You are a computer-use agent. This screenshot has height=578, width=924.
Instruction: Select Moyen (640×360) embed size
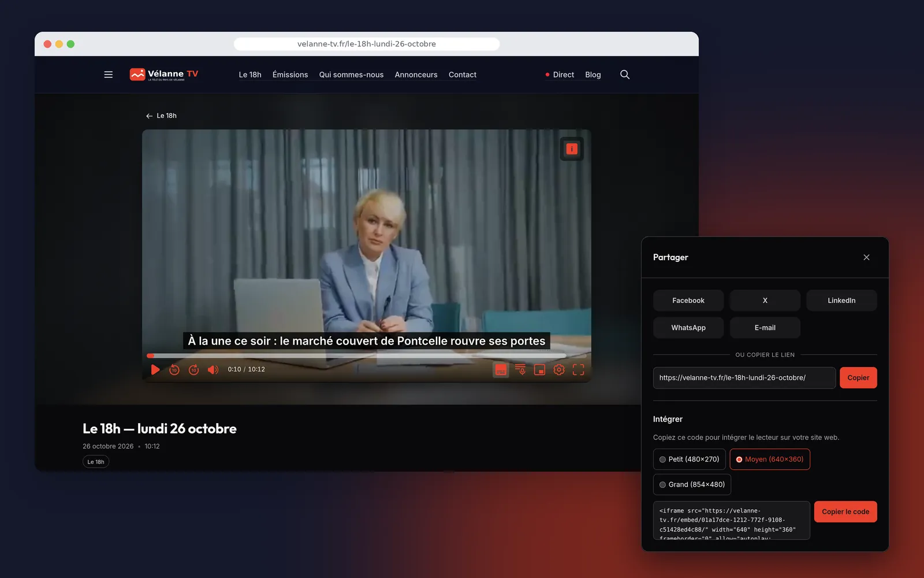(770, 460)
